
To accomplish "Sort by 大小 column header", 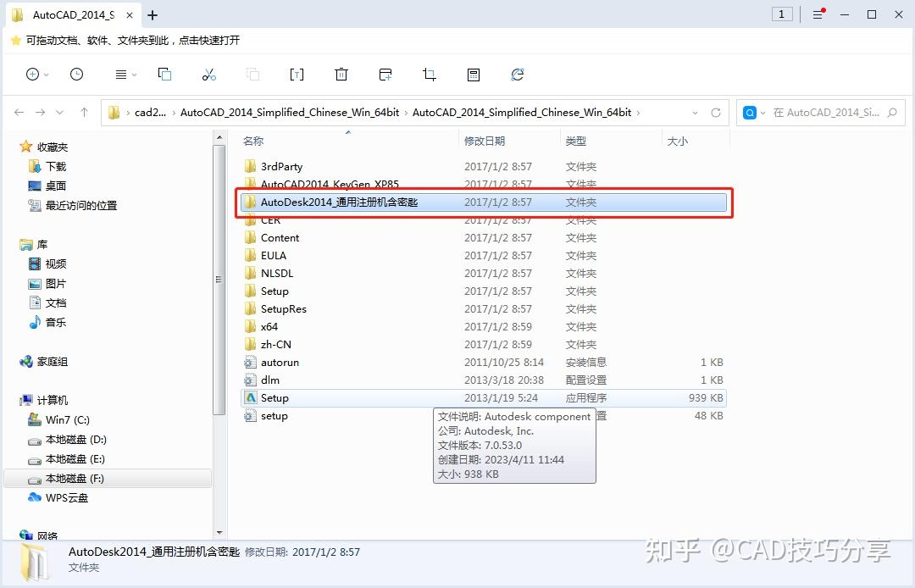I will pyautogui.click(x=677, y=141).
